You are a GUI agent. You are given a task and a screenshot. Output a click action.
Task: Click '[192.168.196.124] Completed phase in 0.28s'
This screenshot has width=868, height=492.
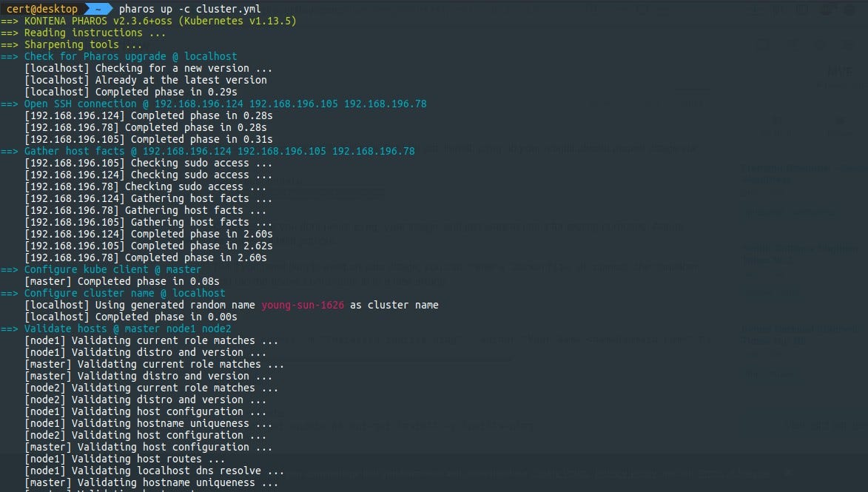pyautogui.click(x=148, y=115)
